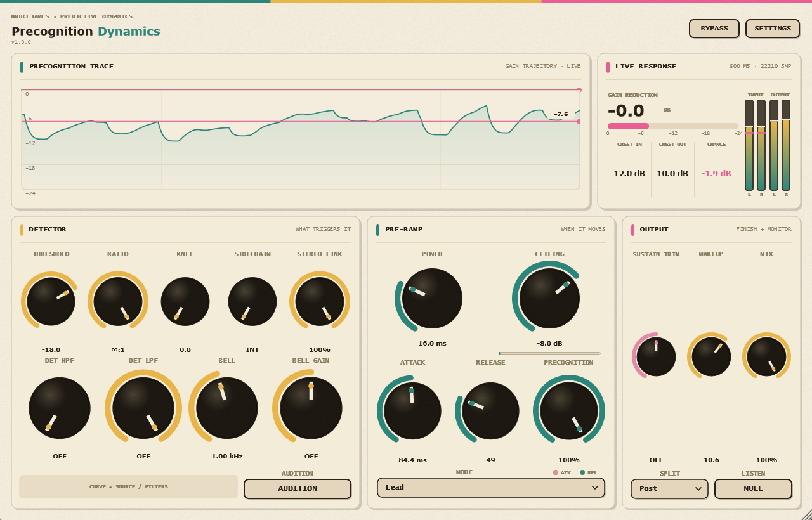The image size is (812, 520).
Task: Click the threshold line handle on trace graph
Action: point(579,121)
